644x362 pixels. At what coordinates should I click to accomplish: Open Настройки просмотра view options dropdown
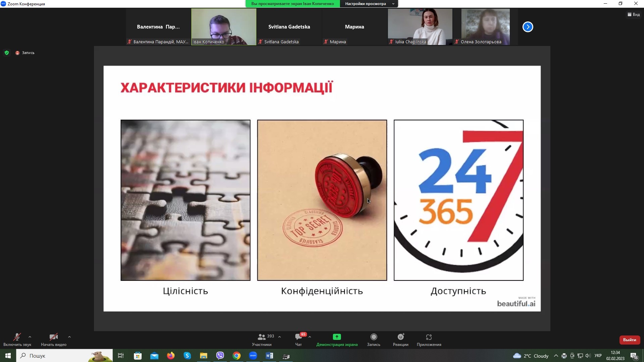point(369,4)
